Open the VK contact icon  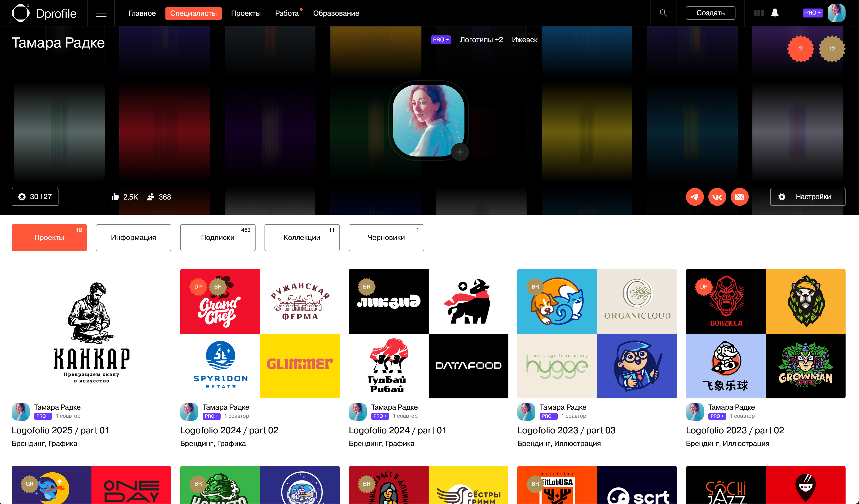tap(717, 197)
